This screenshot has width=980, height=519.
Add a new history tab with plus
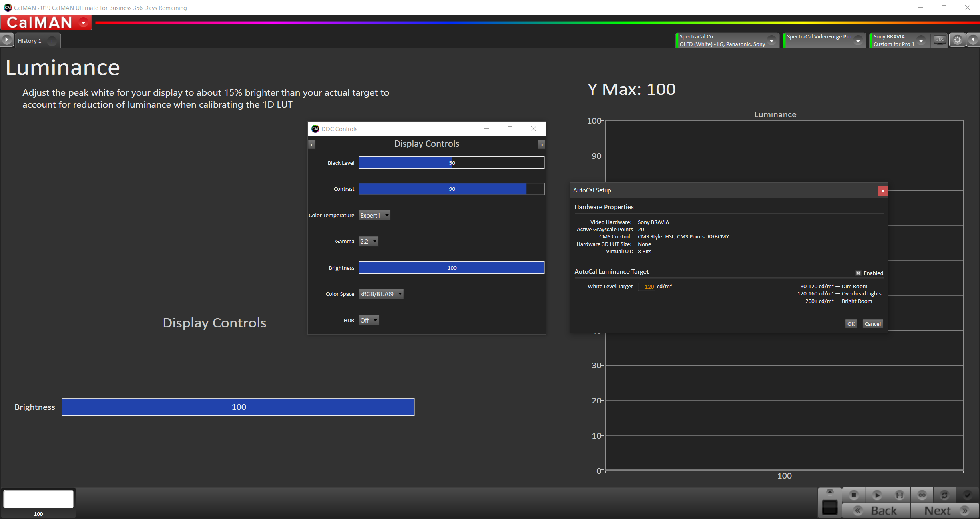coord(52,41)
